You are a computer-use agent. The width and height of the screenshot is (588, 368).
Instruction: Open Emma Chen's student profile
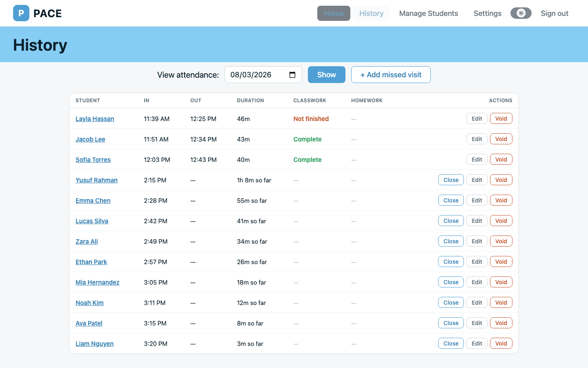click(93, 200)
